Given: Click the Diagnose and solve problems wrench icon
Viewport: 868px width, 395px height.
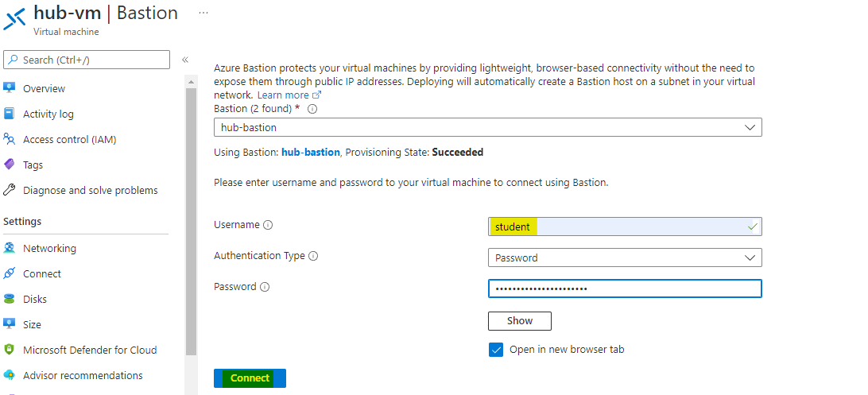Looking at the screenshot, I should [x=10, y=190].
